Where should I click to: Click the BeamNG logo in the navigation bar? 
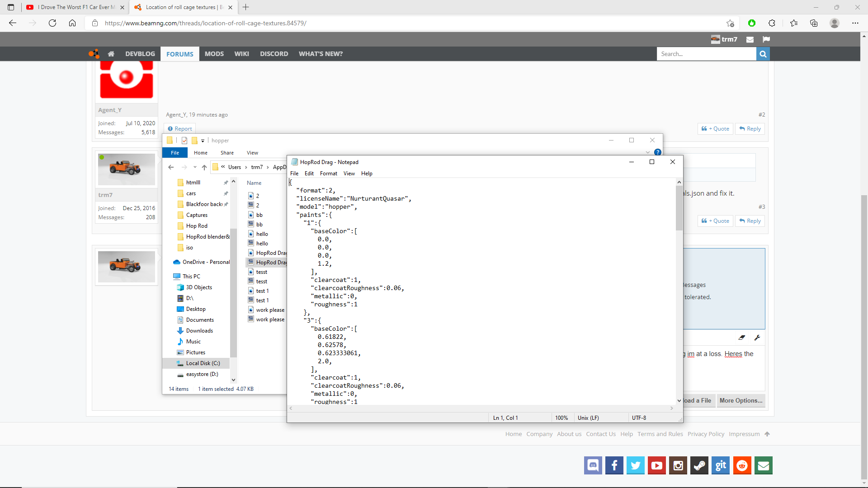tap(94, 54)
